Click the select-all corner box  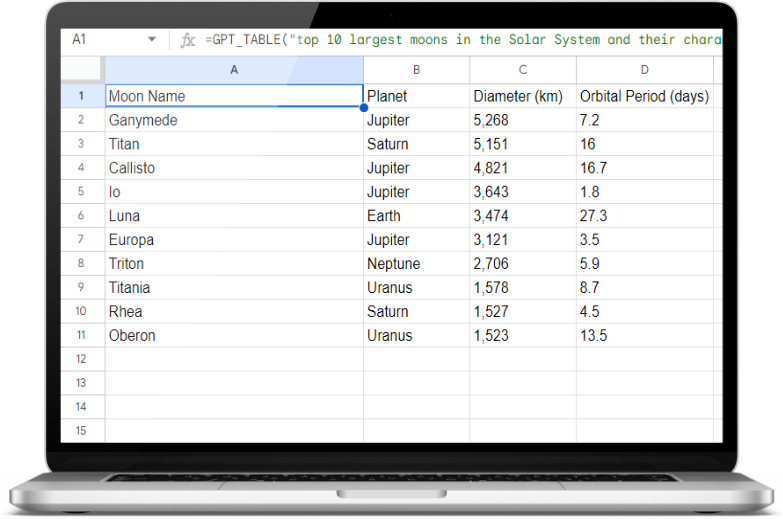click(82, 69)
